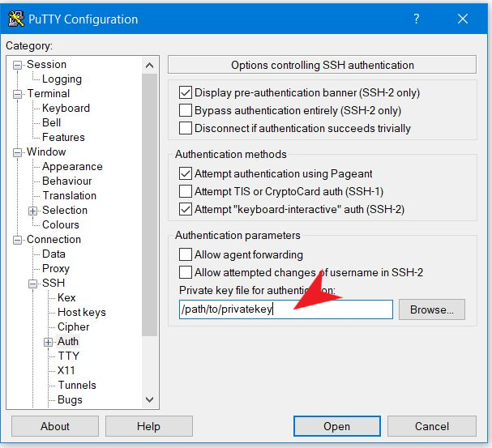Open TTY settings category

coord(68,356)
